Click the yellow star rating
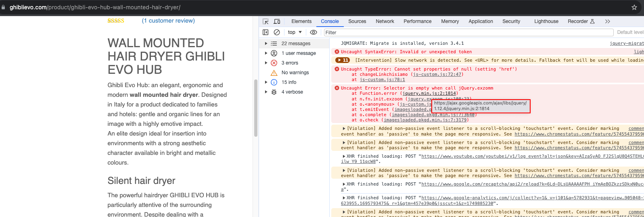This screenshot has height=217, width=644. point(116,21)
